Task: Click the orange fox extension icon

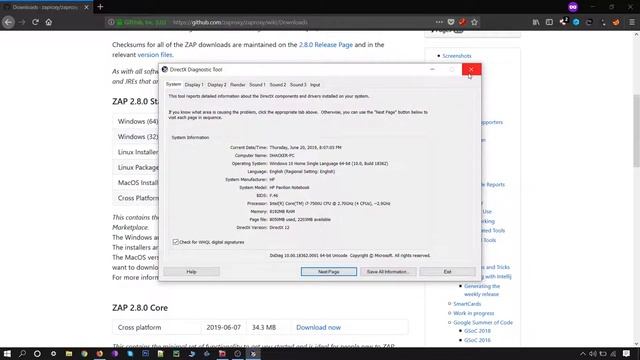Action: [616, 22]
